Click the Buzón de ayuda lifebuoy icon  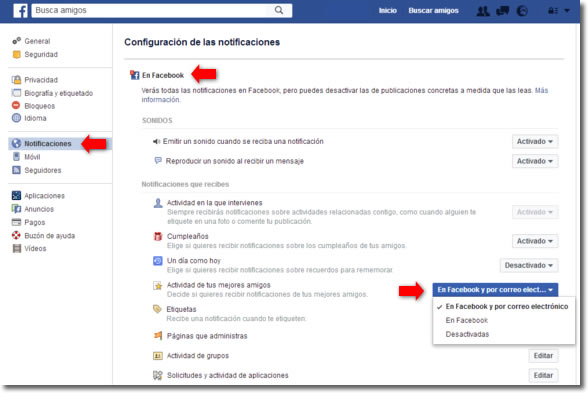(x=16, y=235)
